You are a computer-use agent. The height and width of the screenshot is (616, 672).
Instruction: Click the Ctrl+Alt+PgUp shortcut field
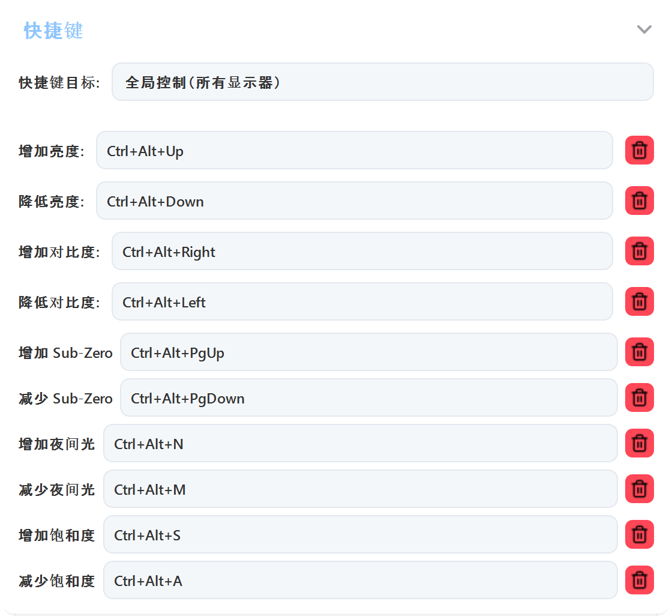tap(368, 352)
